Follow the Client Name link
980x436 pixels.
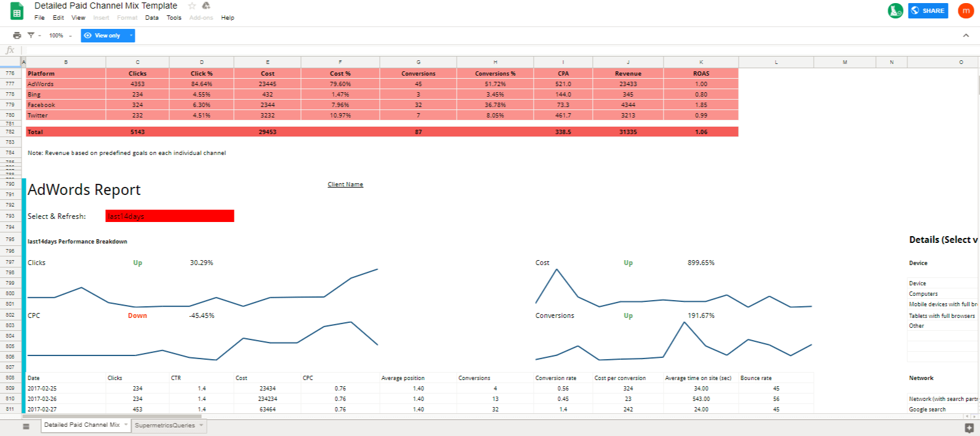coord(345,184)
